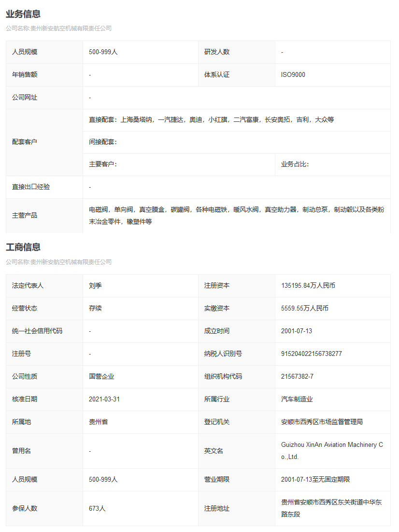Select registered capital 135195.84万人民币
399x532 pixels.
(x=308, y=286)
